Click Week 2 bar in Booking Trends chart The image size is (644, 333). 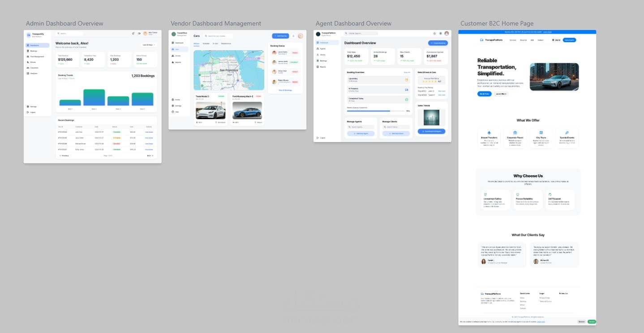pos(94,97)
